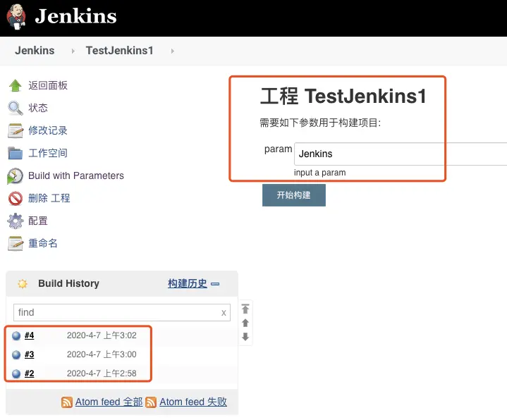Click the blue status ball for build #2
Viewport: 507px width, 420px height.
point(16,373)
